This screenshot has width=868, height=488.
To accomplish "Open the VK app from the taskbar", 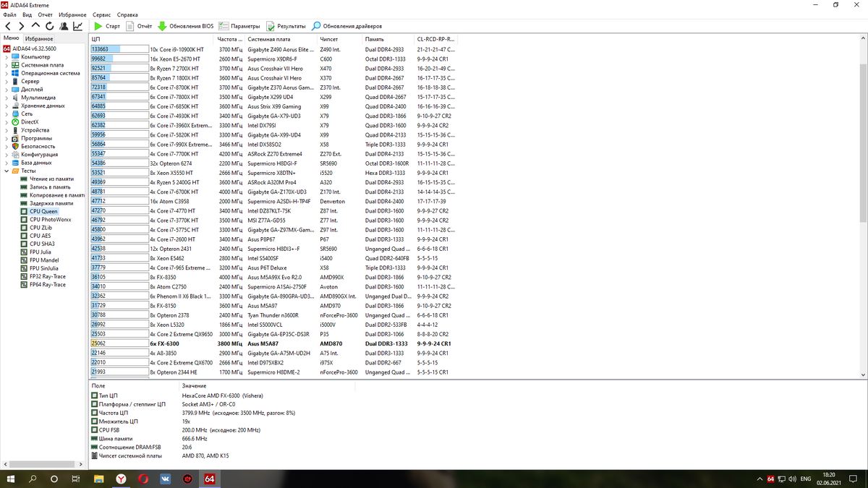I will 166,479.
